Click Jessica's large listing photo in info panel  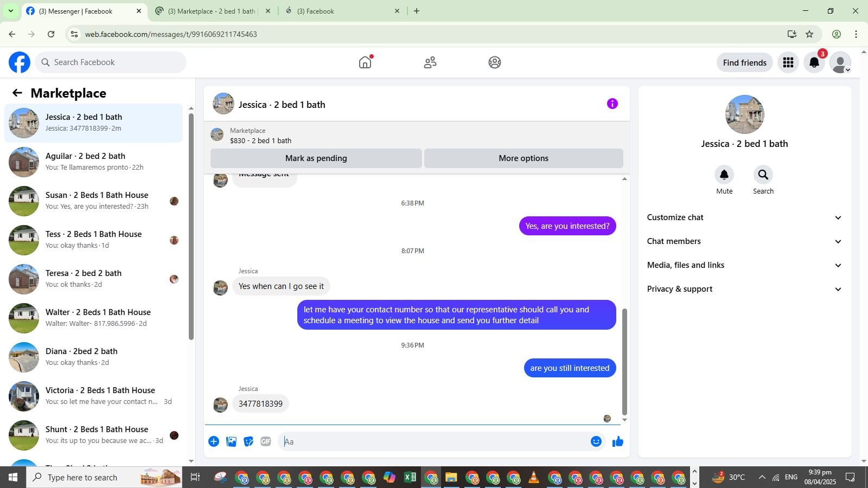pos(745,114)
